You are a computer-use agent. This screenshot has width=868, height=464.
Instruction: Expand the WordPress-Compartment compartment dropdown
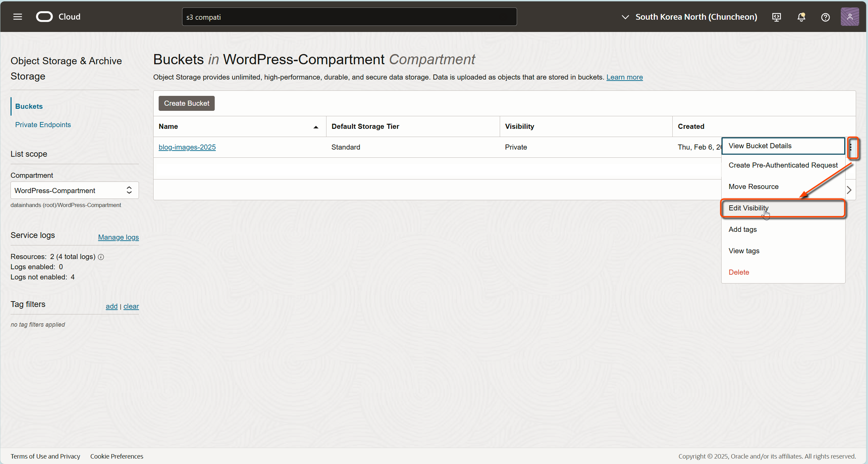click(x=74, y=190)
